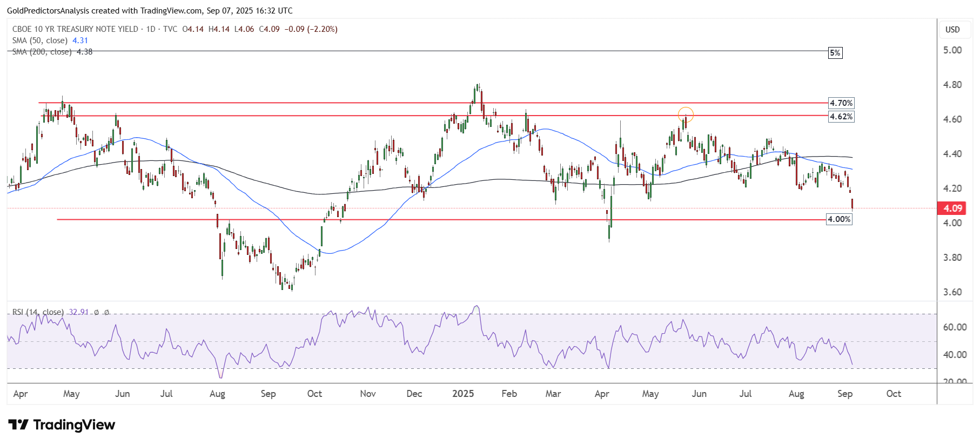Click the 2025 label on the time axis

point(463,394)
